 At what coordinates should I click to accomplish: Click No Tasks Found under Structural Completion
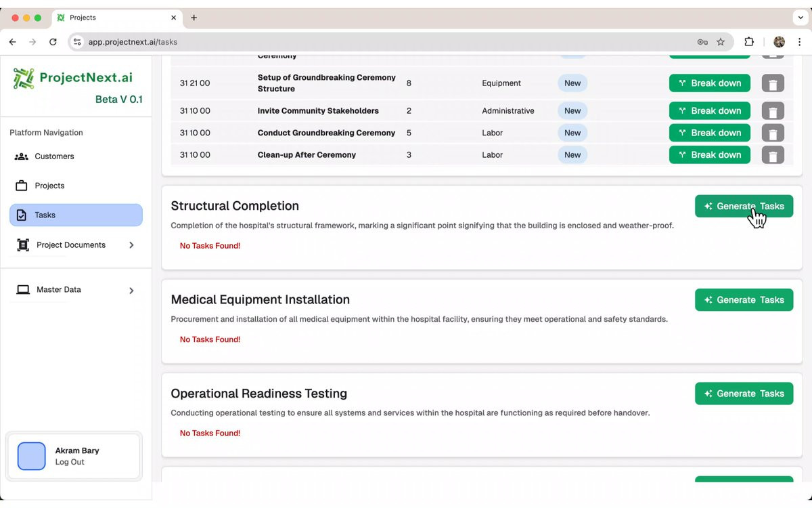tap(210, 246)
